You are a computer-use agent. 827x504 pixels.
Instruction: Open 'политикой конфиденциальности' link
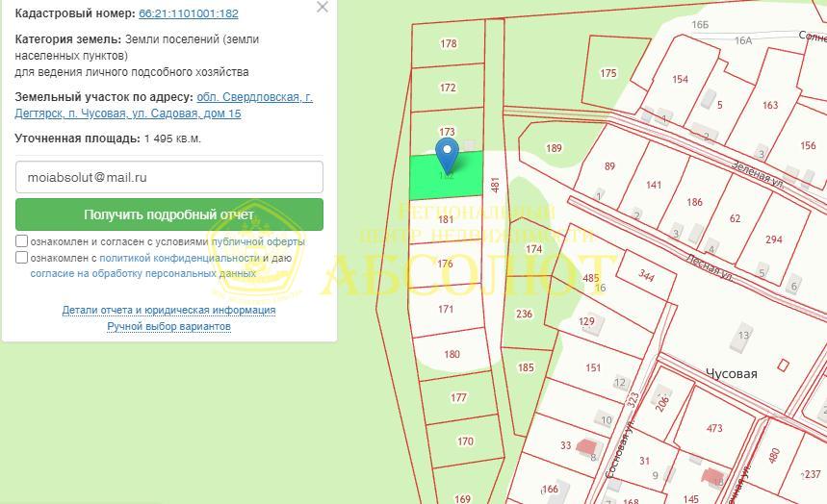coord(179,258)
